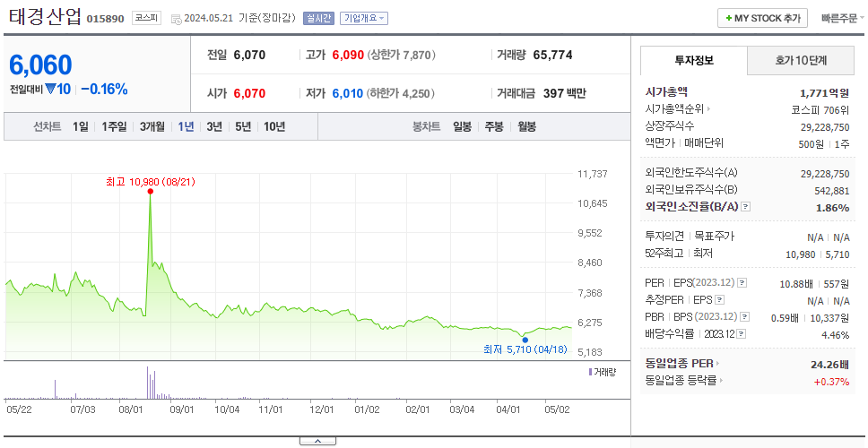The width and height of the screenshot is (868, 448).
Task: Click the calendar clock icon before date
Action: (x=176, y=19)
